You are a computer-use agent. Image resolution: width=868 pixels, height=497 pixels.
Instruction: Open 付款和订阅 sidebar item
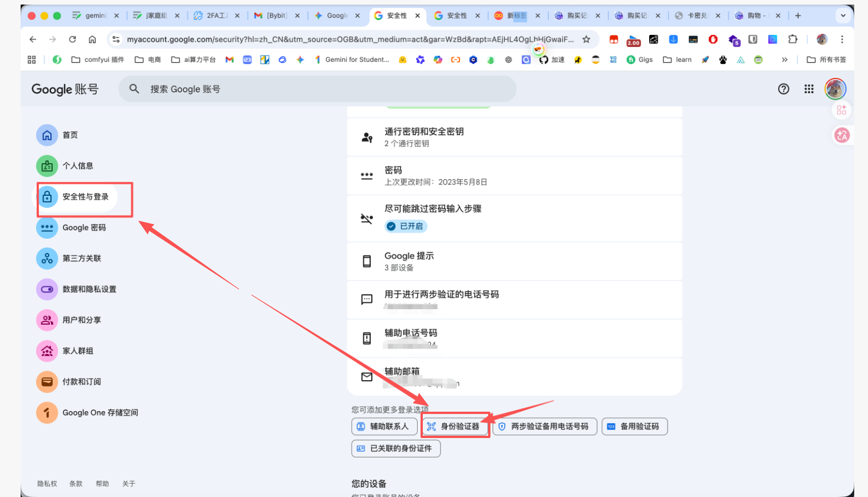tap(69, 382)
